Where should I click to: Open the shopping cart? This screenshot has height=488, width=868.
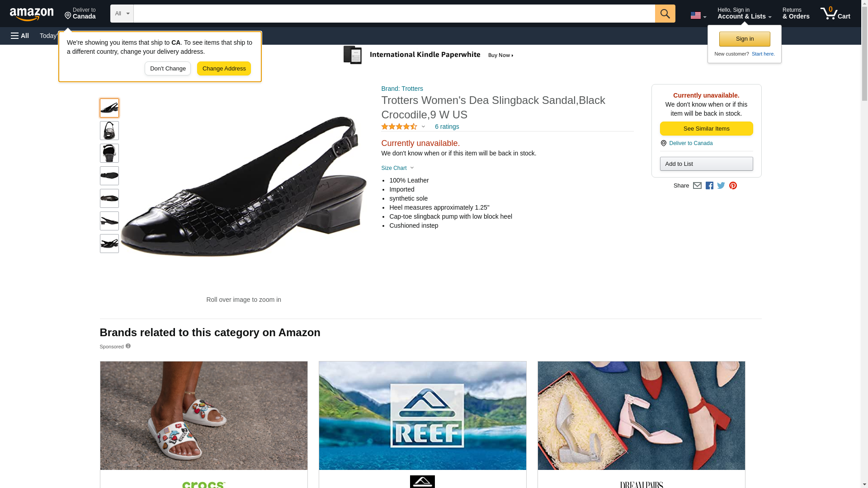[835, 14]
